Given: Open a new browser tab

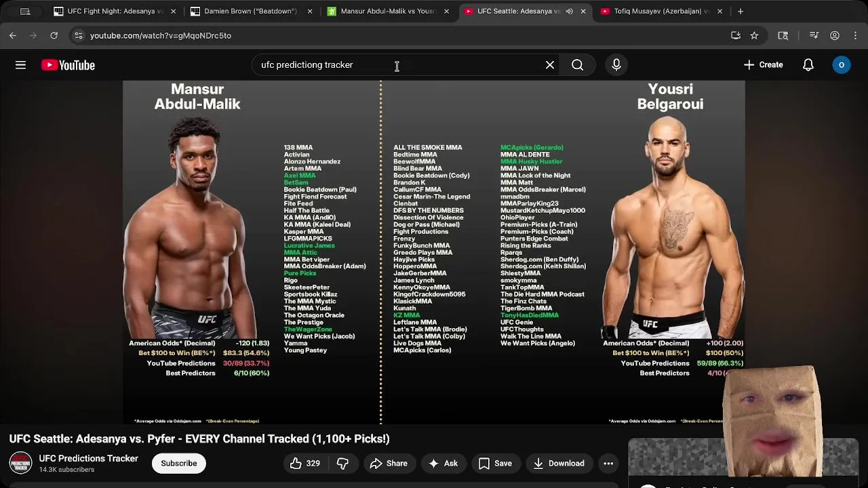Looking at the screenshot, I should pos(741,12).
